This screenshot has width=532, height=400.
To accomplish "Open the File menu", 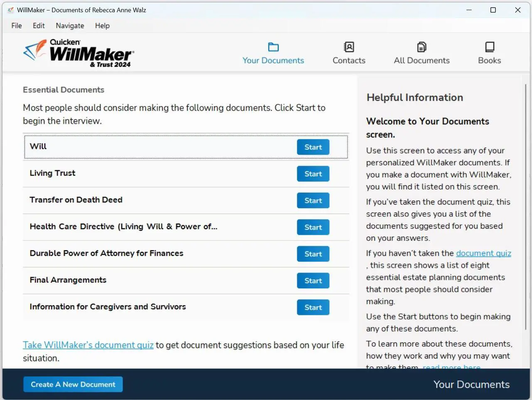I will (17, 26).
